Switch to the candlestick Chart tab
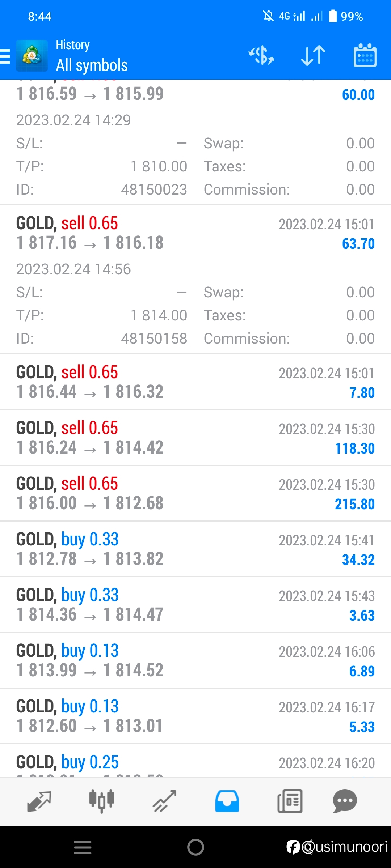Image resolution: width=391 pixels, height=868 pixels. 102,801
